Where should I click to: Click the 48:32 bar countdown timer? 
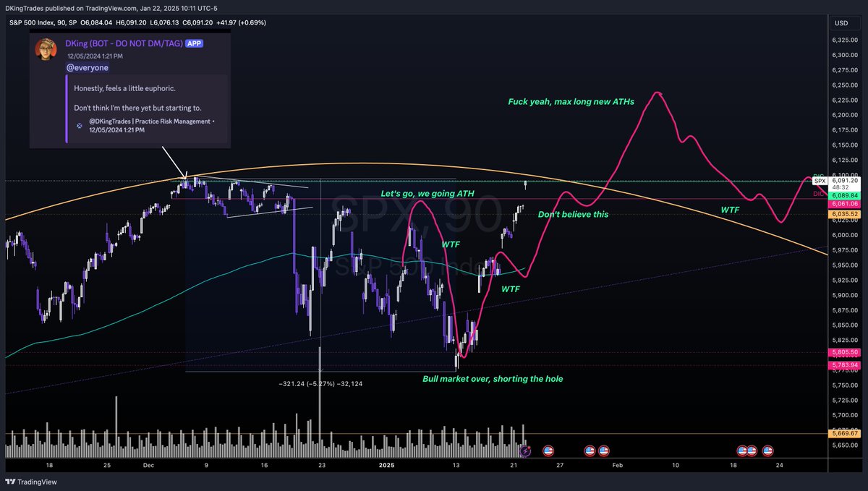[841, 187]
